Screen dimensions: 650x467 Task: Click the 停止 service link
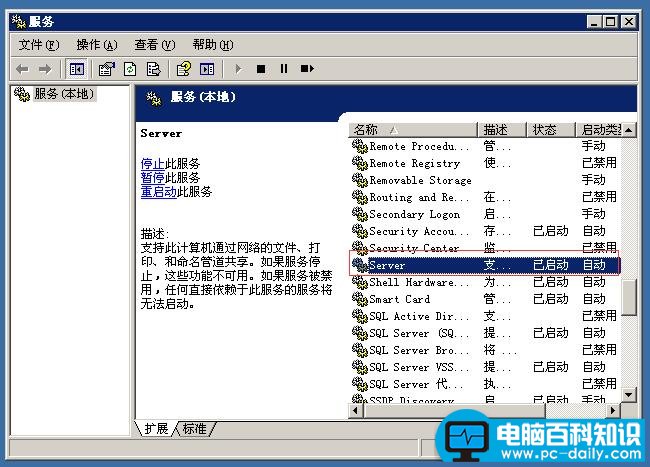(153, 164)
